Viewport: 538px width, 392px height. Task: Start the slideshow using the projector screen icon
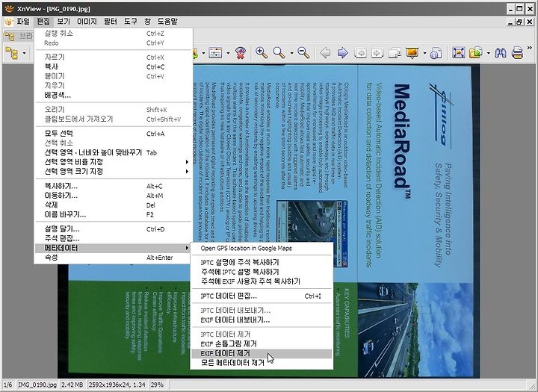tap(412, 53)
